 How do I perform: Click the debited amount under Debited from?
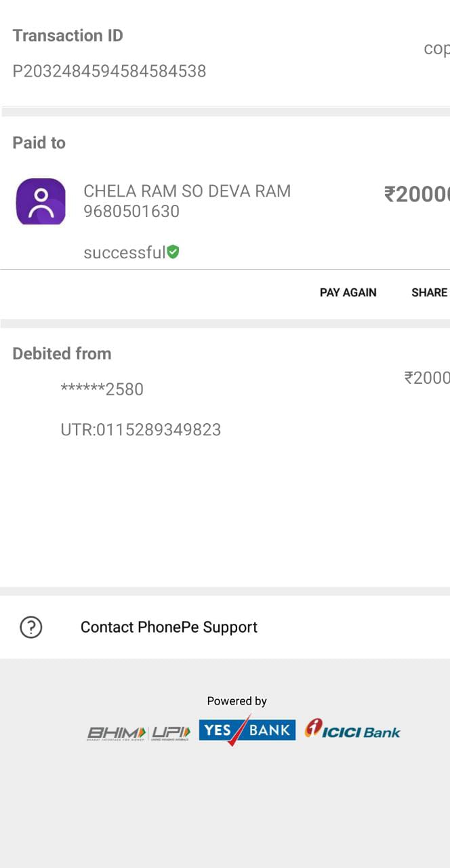click(x=426, y=378)
